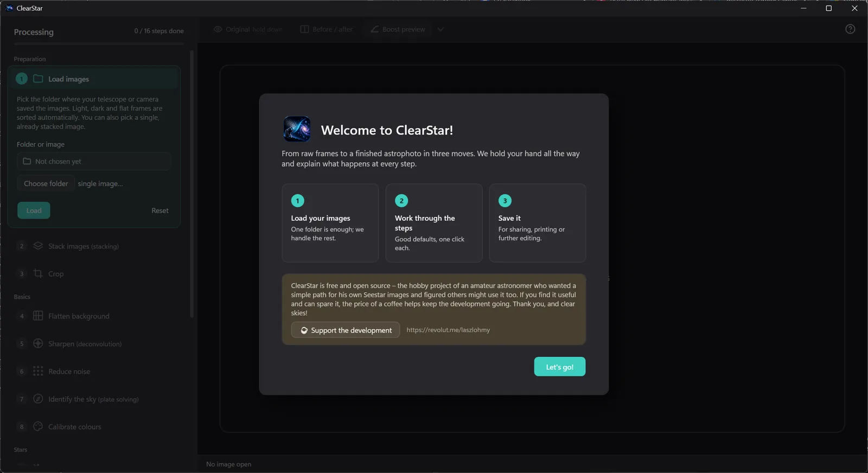Image resolution: width=868 pixels, height=473 pixels.
Task: Toggle the Before / after comparison view
Action: coord(327,29)
